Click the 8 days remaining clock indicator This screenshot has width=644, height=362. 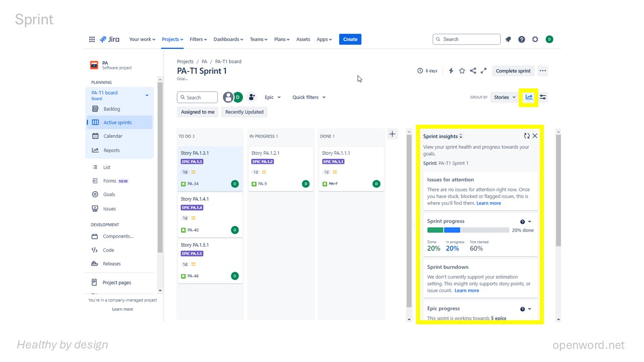(x=427, y=71)
